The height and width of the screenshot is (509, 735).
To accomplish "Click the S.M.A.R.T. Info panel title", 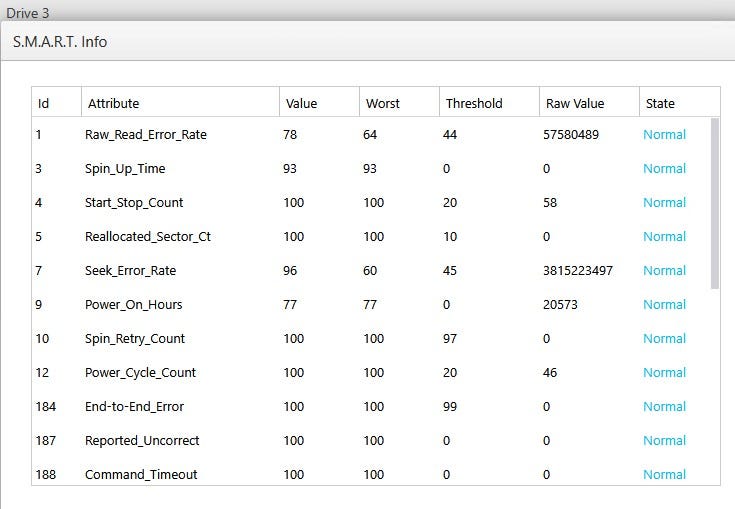I will (60, 42).
